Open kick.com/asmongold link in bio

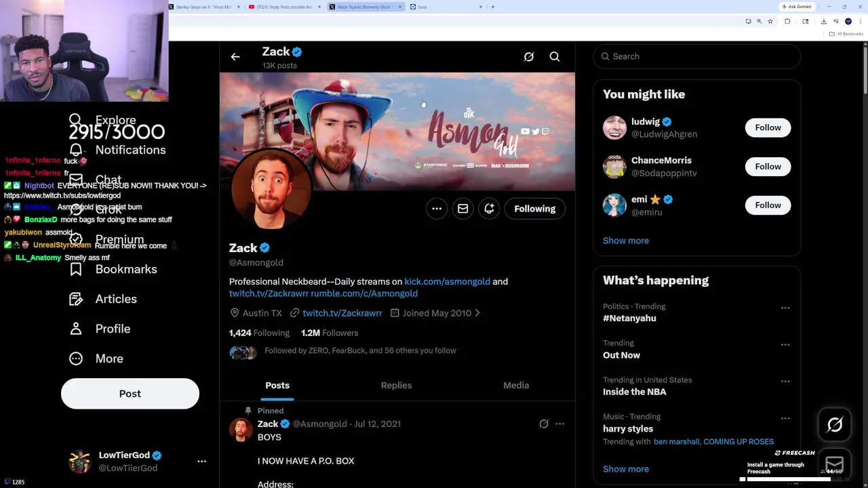point(447,281)
